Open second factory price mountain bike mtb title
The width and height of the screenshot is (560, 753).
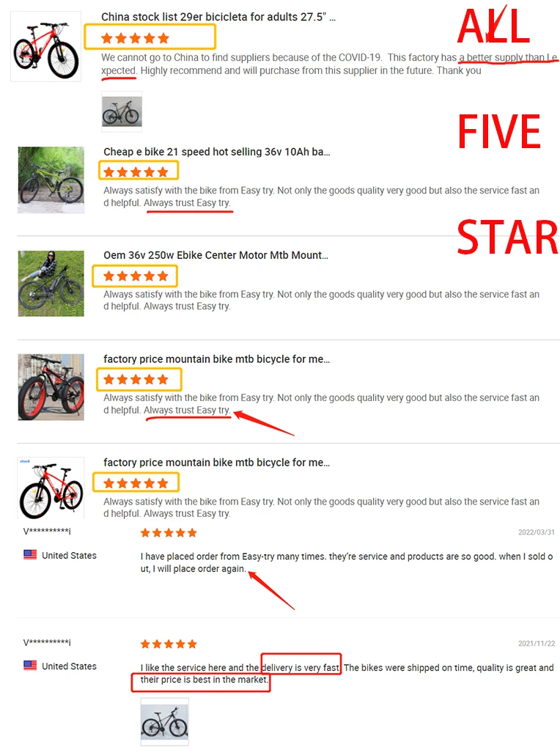click(217, 463)
